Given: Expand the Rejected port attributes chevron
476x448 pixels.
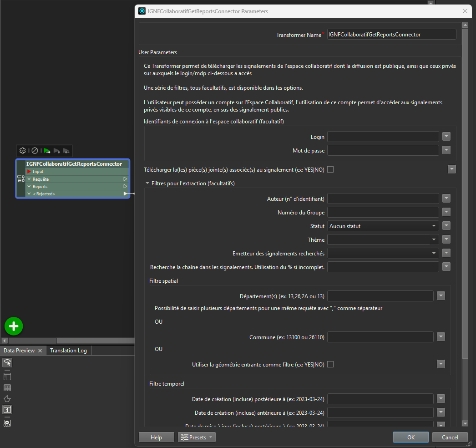Looking at the screenshot, I should tap(29, 193).
